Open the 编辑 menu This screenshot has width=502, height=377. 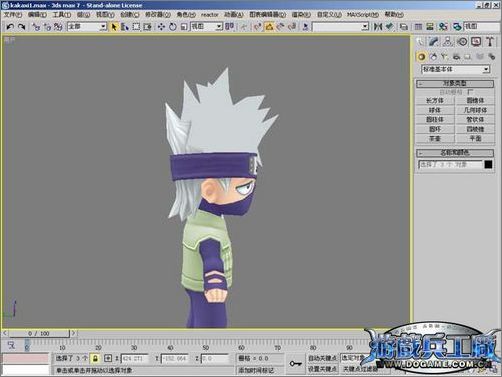[x=37, y=15]
